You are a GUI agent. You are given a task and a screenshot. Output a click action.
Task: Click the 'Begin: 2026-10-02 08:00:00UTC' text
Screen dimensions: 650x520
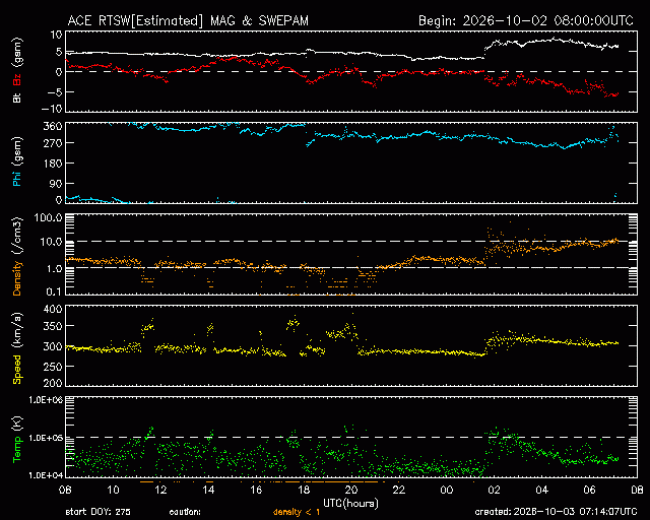526,21
